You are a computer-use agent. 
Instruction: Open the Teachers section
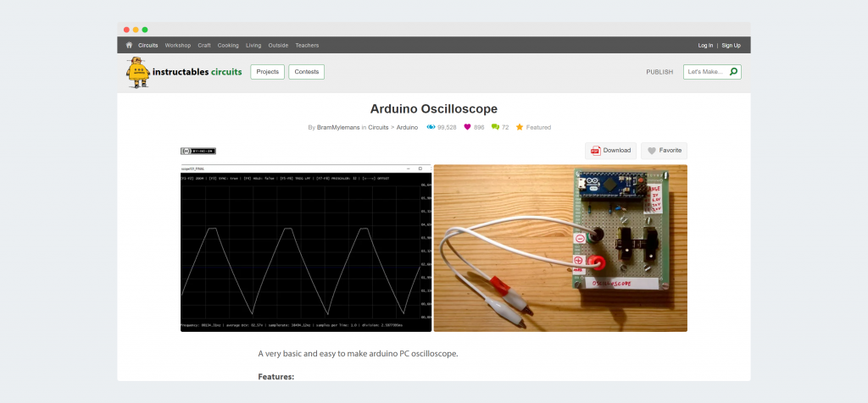coord(307,46)
